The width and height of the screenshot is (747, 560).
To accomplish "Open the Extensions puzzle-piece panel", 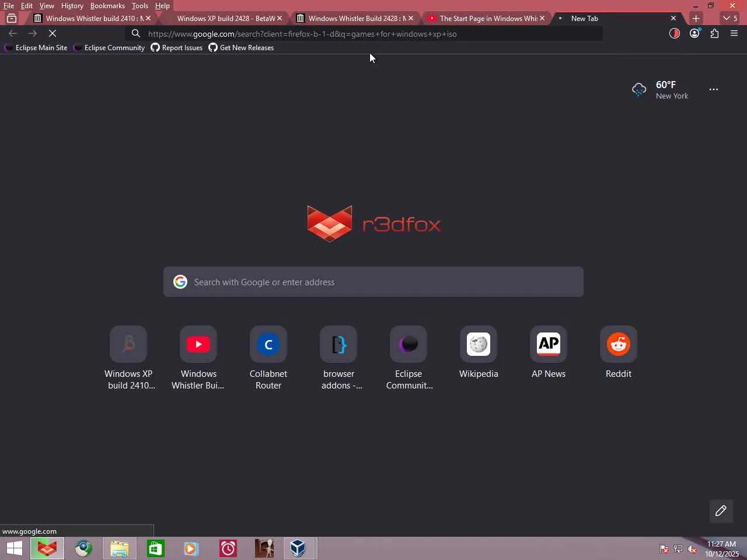I will click(714, 33).
